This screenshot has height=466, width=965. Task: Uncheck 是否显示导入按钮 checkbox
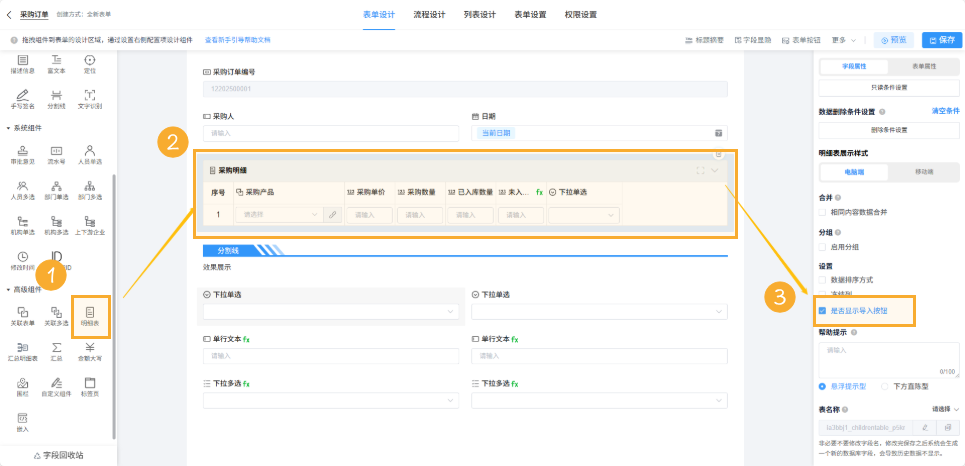coord(822,311)
